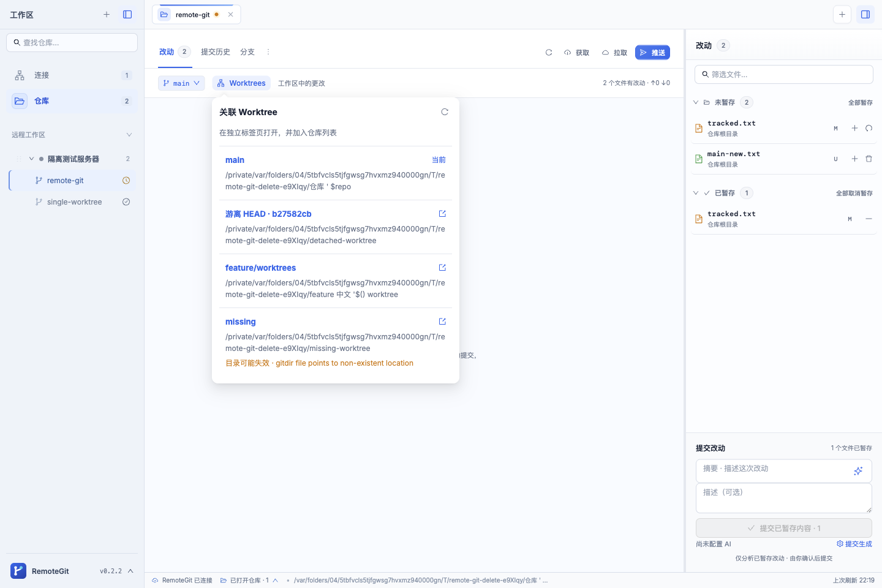Select the remote-git repository in the tree
This screenshot has width=882, height=588.
(72, 181)
